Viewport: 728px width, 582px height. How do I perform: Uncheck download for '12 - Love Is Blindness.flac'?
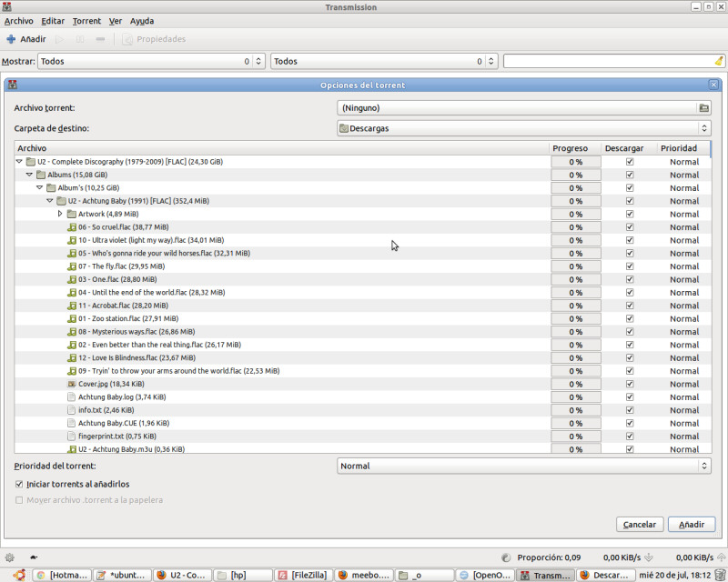click(630, 358)
